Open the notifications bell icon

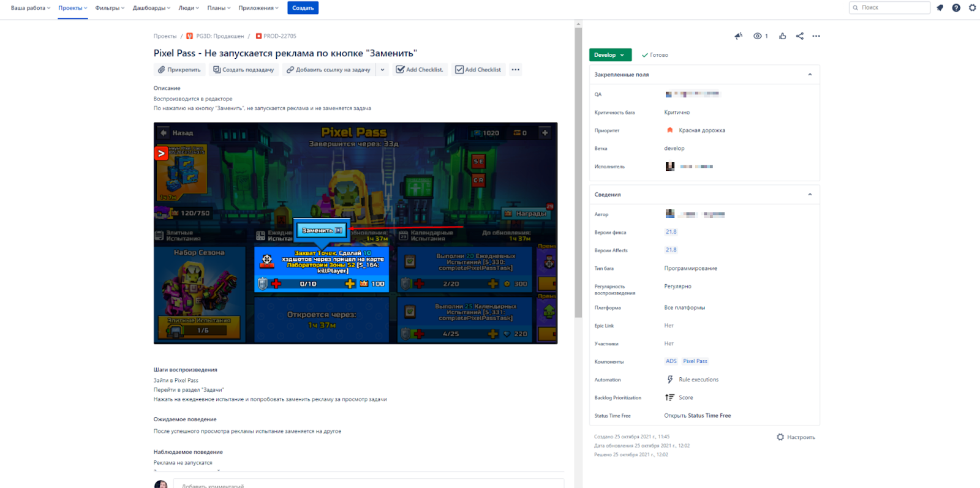(x=940, y=8)
